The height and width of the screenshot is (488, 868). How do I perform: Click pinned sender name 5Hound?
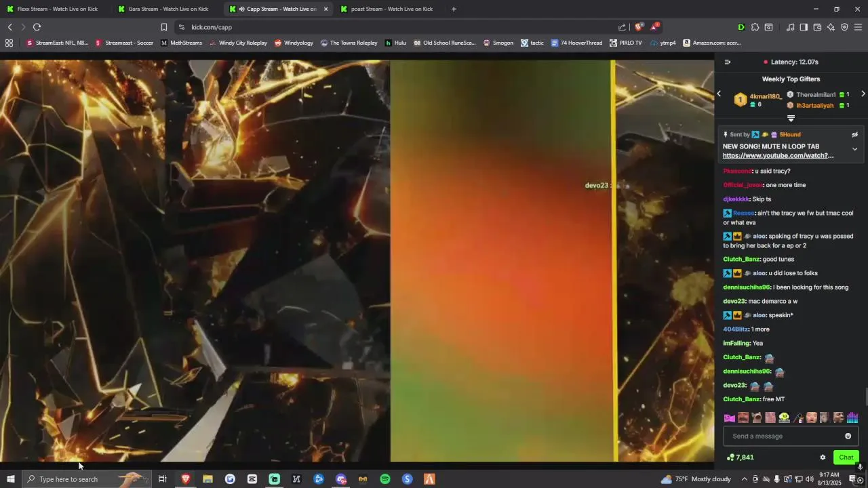coord(790,134)
